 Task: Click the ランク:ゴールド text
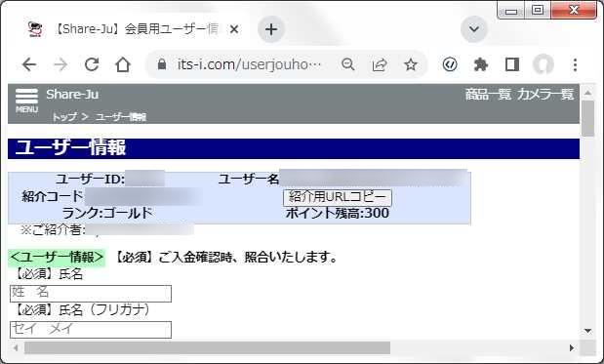coord(107,213)
